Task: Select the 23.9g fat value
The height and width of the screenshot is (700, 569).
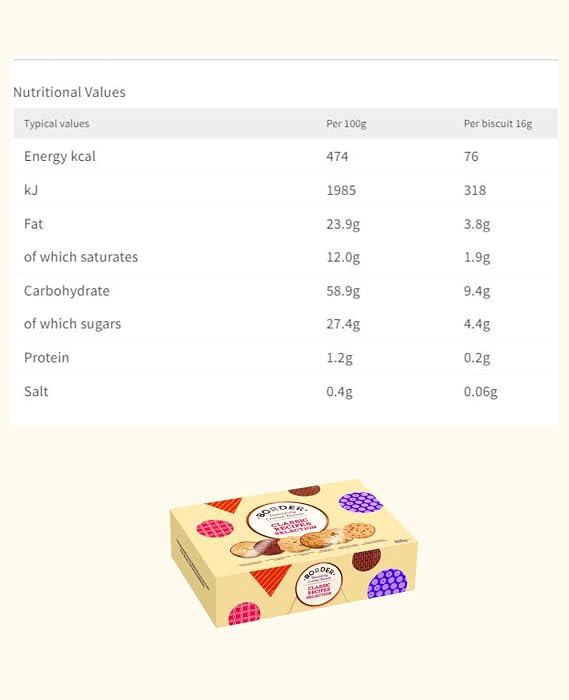Action: click(x=343, y=224)
